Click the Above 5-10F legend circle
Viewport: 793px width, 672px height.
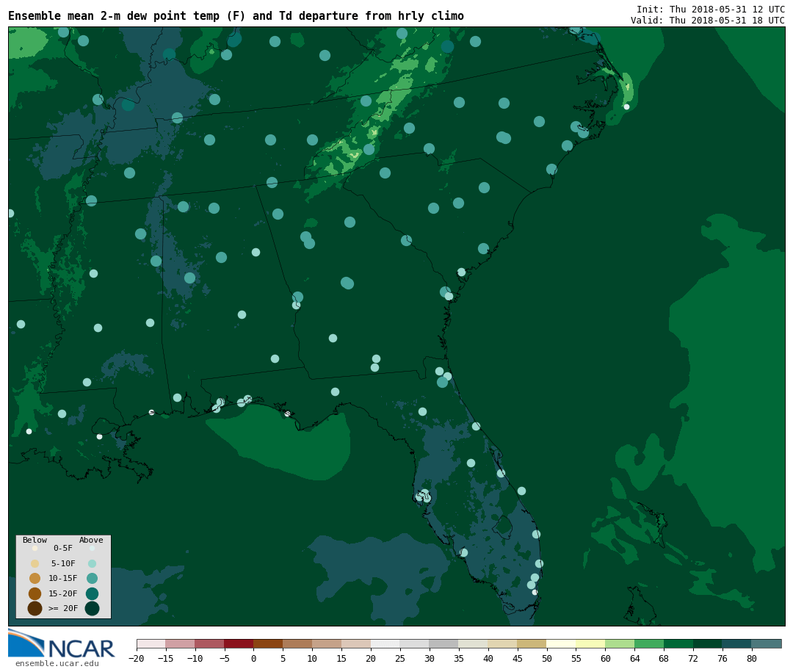click(x=92, y=564)
